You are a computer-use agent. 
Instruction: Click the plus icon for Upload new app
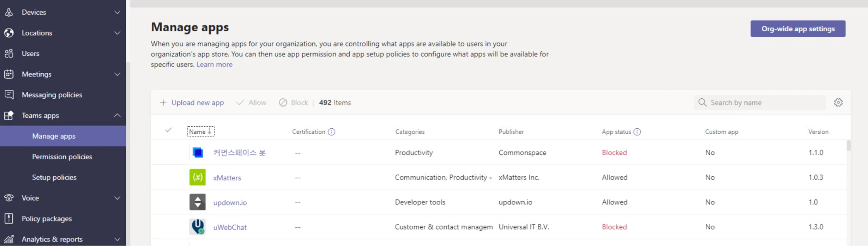(163, 102)
